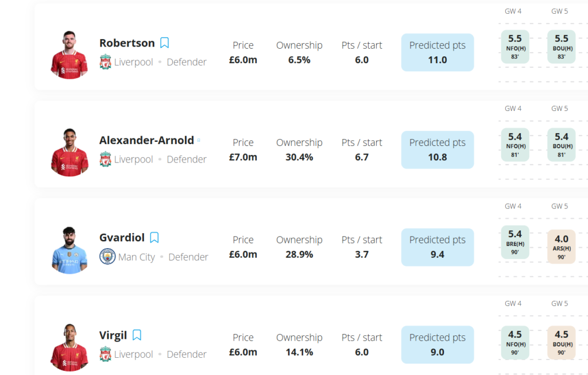588x375 pixels.
Task: Toggle the bookmark icon next to Virgil
Action: pos(137,335)
